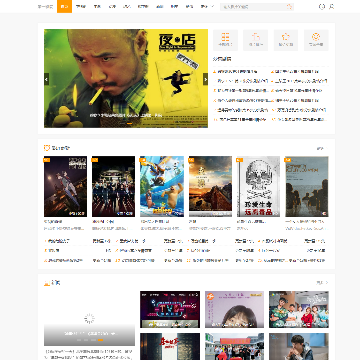Viewport: 360px width, 360px height.
Task: Select the orange active dot of lower carousel
Action: (100, 340)
